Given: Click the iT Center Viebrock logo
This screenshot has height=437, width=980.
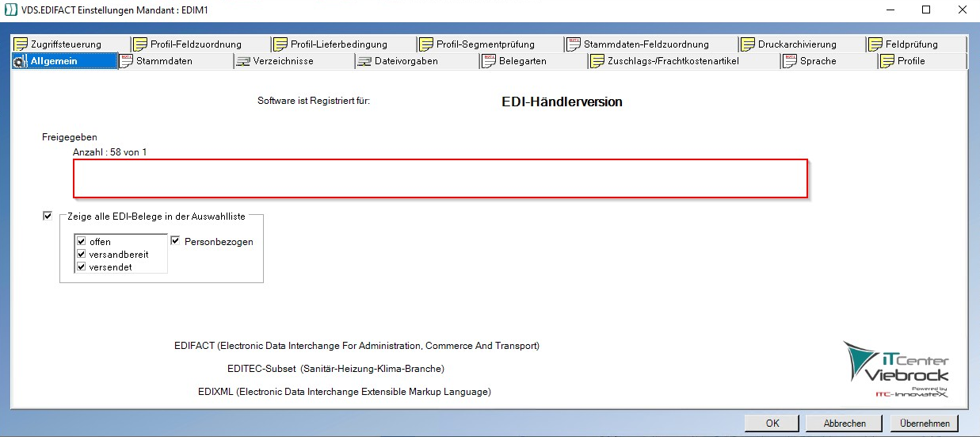Looking at the screenshot, I should (896, 369).
